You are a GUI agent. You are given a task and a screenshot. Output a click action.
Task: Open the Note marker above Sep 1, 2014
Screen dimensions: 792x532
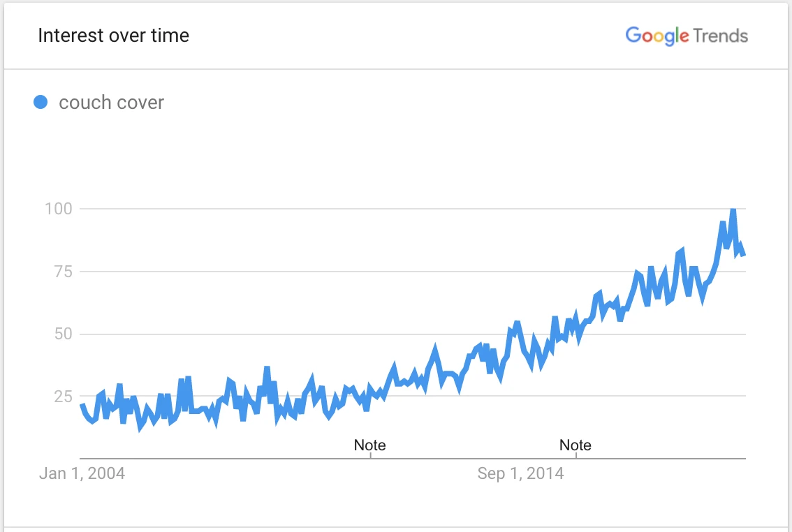(575, 445)
